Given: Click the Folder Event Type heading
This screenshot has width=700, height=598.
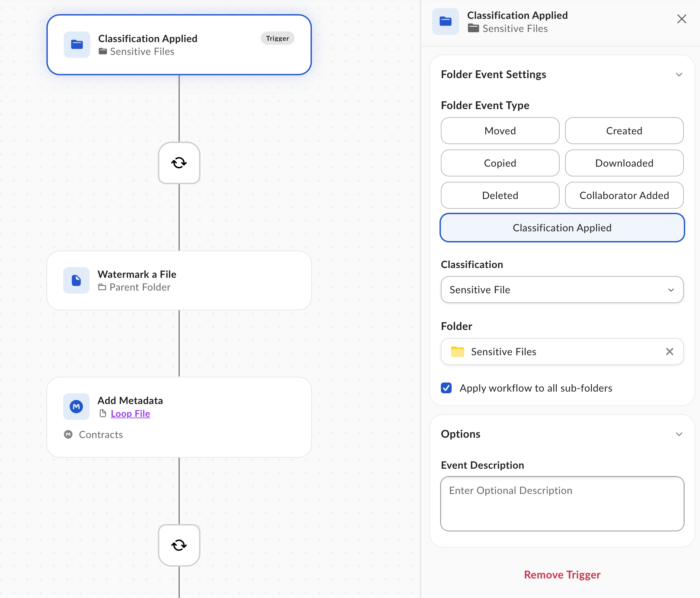Looking at the screenshot, I should click(x=485, y=105).
